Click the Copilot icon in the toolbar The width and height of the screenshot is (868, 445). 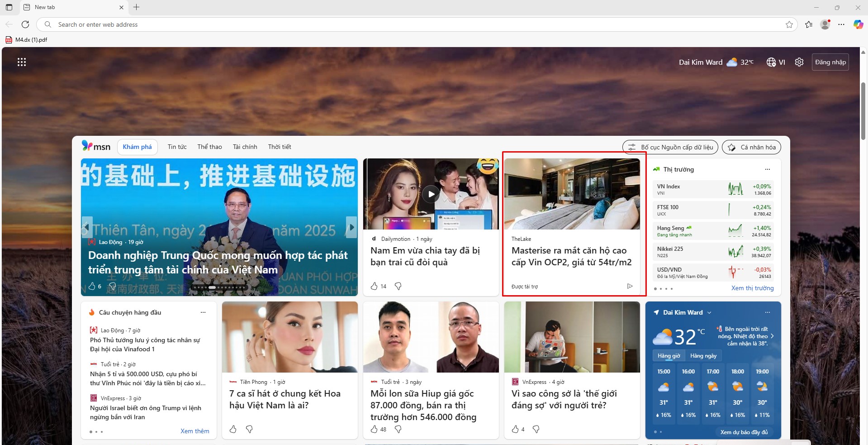click(x=858, y=24)
